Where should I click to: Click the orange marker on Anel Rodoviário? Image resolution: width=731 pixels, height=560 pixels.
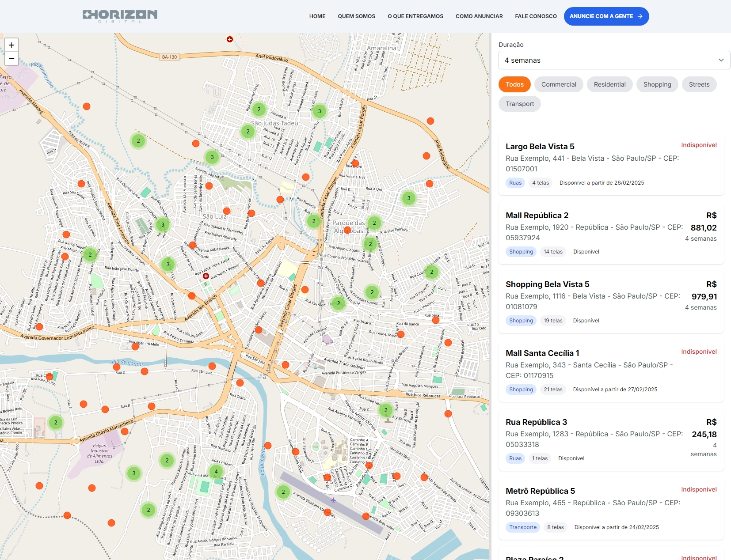pos(430,121)
